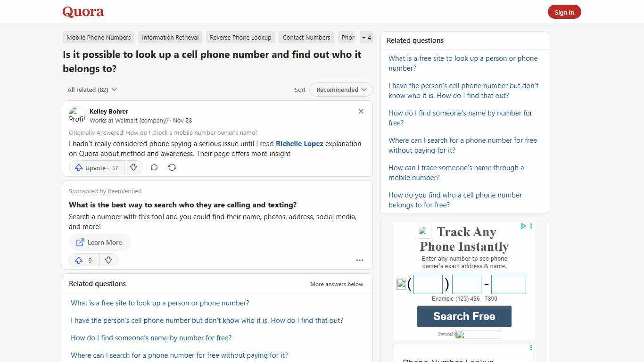Click Learn More on the sponsored ad

click(x=100, y=242)
